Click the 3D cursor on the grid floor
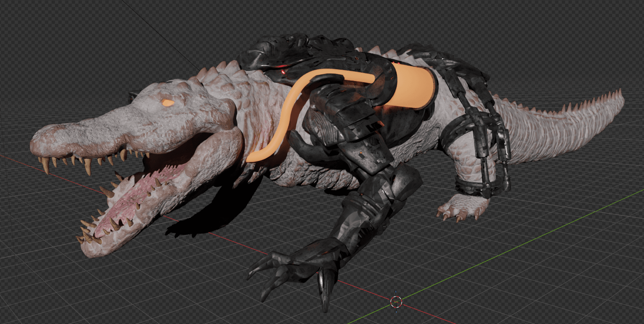Image resolution: width=644 pixels, height=324 pixels. coord(396,301)
